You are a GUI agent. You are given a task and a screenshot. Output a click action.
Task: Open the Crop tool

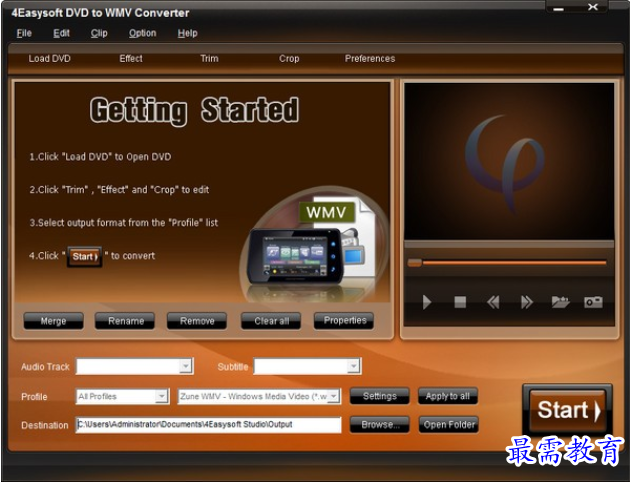[289, 59]
